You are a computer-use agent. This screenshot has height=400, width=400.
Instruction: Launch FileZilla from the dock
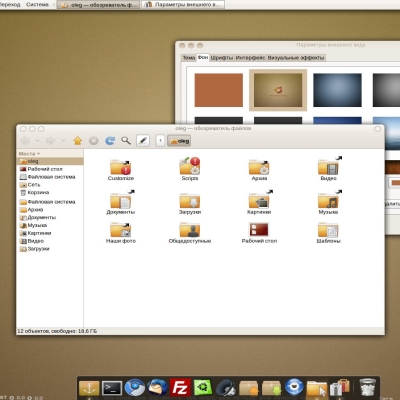(180, 388)
